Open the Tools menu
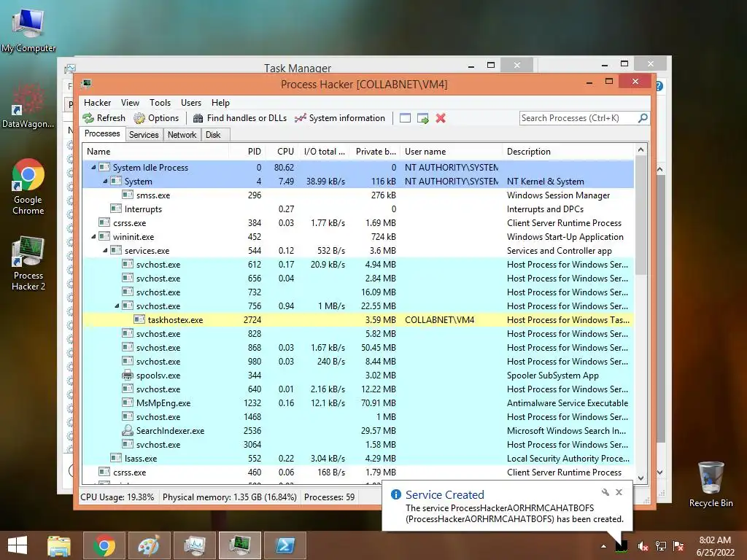Viewport: 747px width, 560px height. (x=160, y=103)
